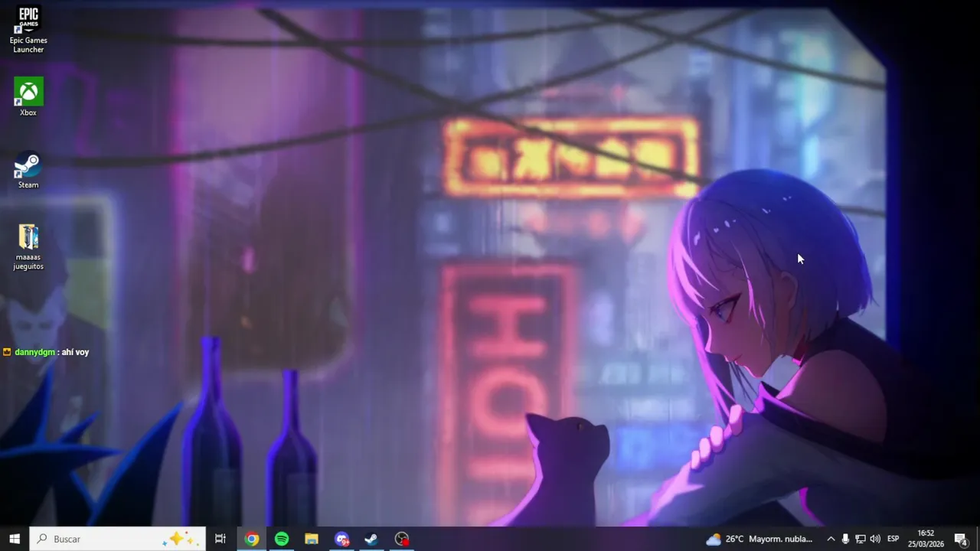980x551 pixels.
Task: Open File Explorer from the taskbar
Action: point(312,539)
